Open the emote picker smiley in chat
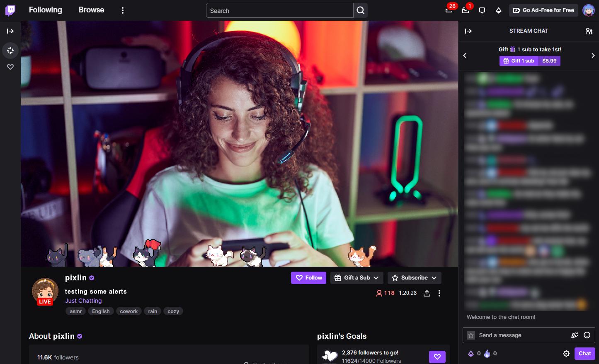The height and width of the screenshot is (364, 599). pos(587,335)
